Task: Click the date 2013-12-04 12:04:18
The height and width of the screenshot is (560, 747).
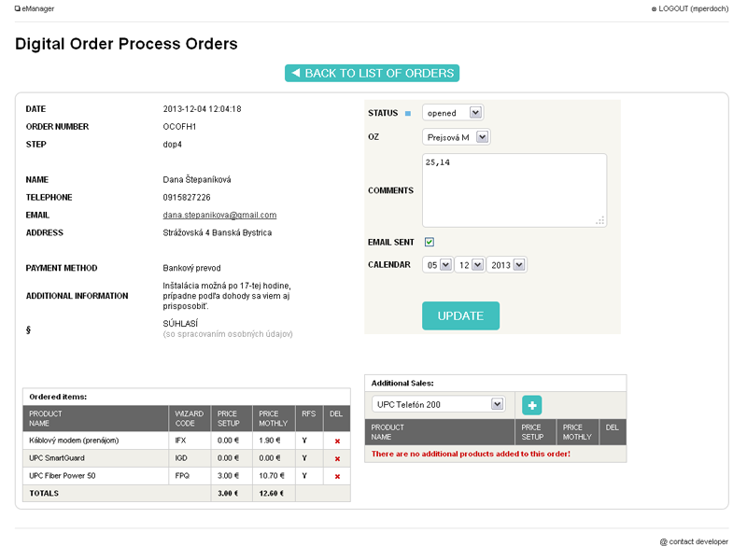Action: (x=202, y=109)
